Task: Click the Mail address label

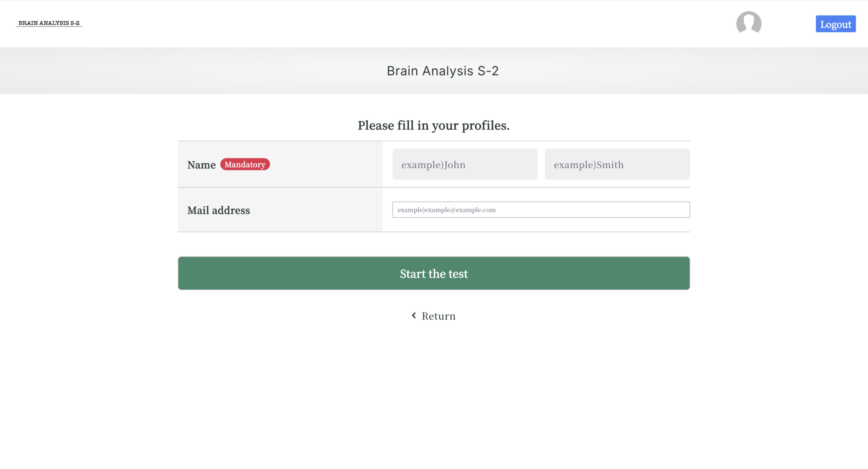Action: pos(219,210)
